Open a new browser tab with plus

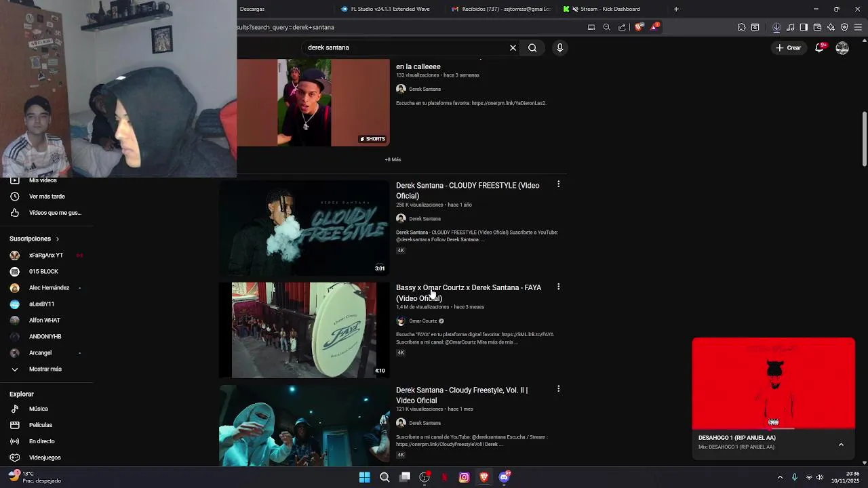[676, 9]
